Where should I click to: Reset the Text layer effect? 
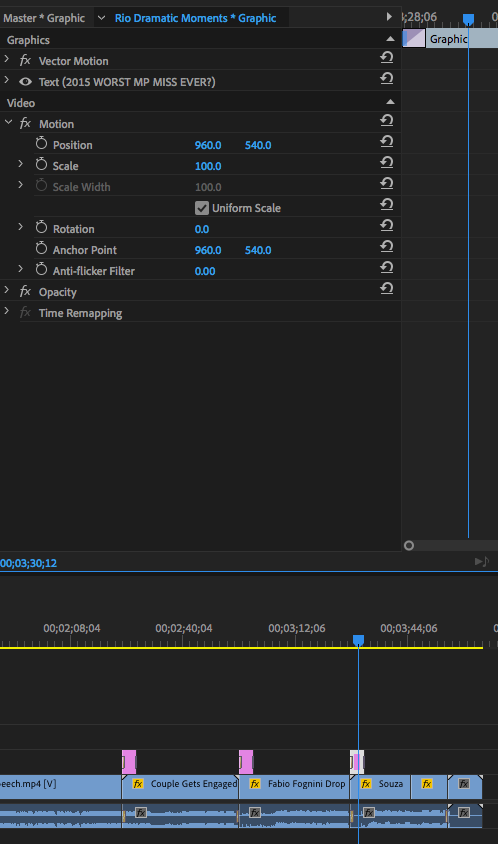click(x=387, y=79)
